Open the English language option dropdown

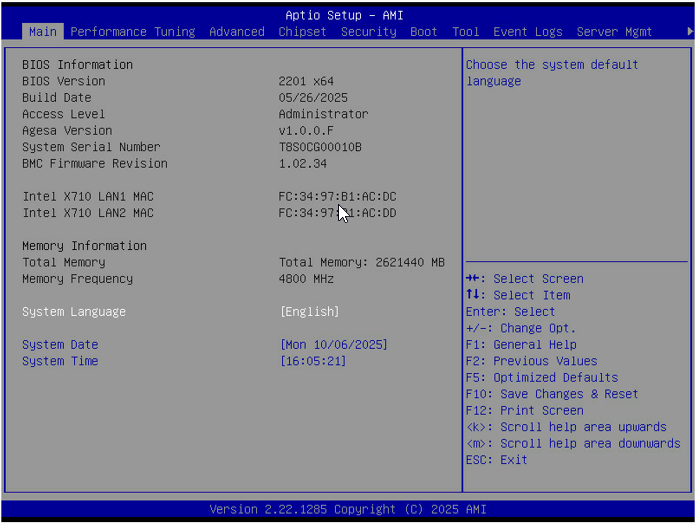point(309,312)
